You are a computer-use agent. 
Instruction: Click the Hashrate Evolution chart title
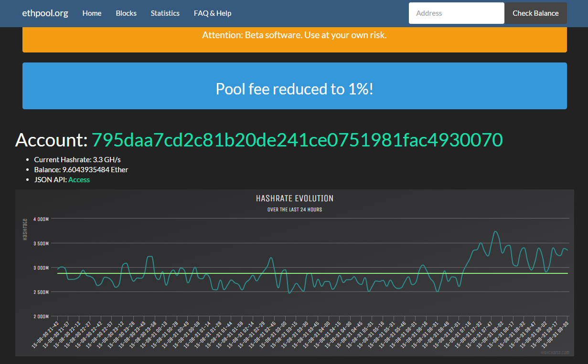coord(294,198)
